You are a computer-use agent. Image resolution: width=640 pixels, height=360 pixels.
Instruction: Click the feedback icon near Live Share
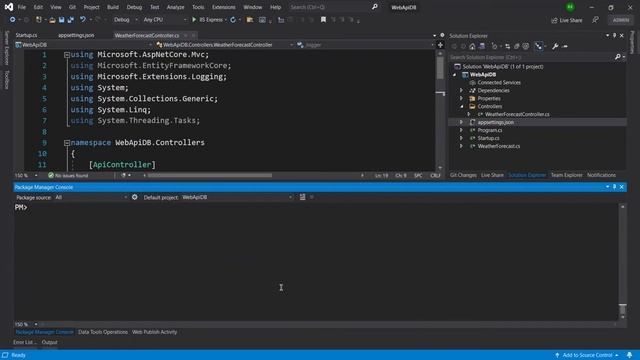point(596,20)
